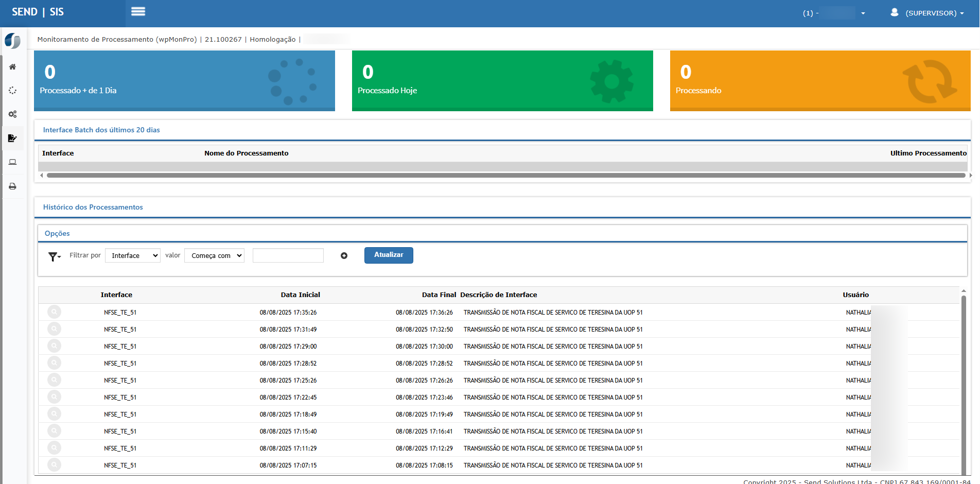The height and width of the screenshot is (484, 980).
Task: Select the pencil edit sidebar icon
Action: tap(13, 138)
